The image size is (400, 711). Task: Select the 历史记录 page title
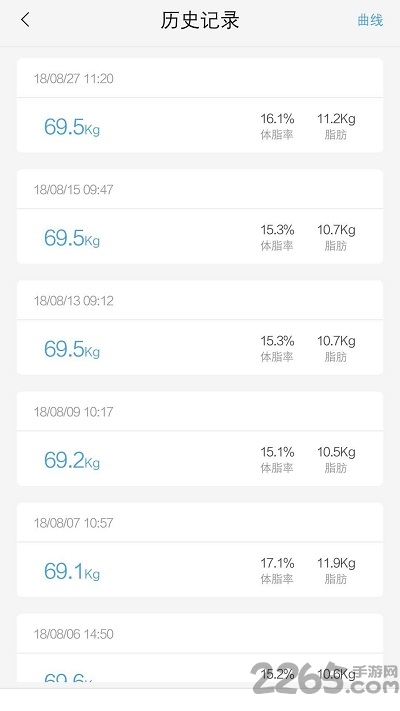tap(200, 20)
